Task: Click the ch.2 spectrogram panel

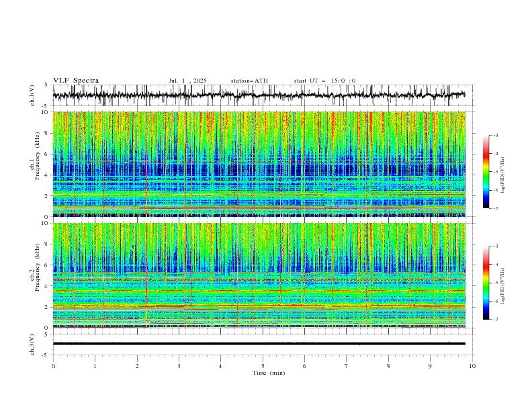Action: pyautogui.click(x=259, y=275)
